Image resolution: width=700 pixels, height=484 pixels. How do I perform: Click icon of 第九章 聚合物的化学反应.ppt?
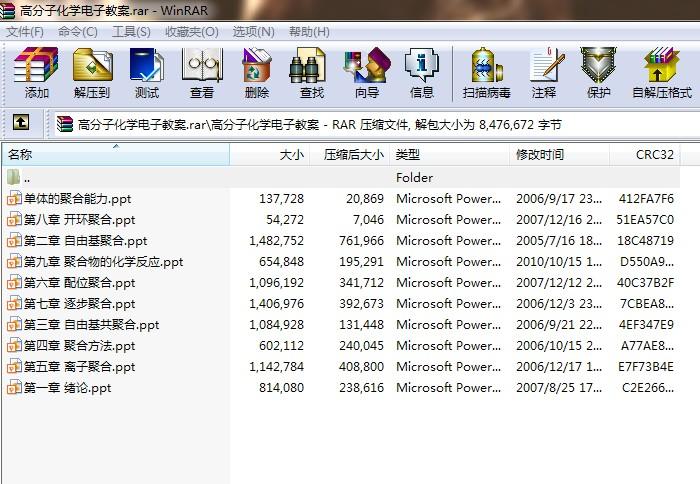click(14, 261)
